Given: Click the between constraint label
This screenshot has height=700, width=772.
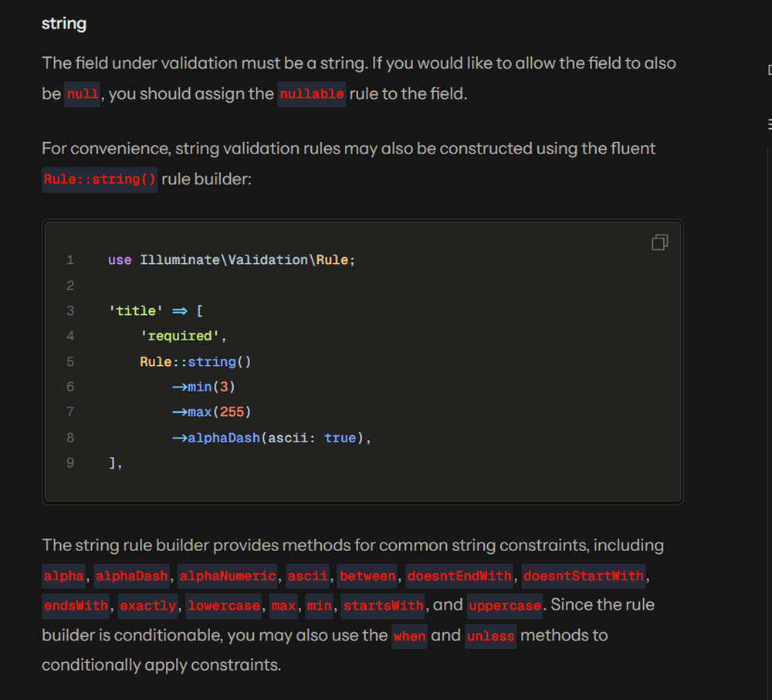Looking at the screenshot, I should 367,576.
